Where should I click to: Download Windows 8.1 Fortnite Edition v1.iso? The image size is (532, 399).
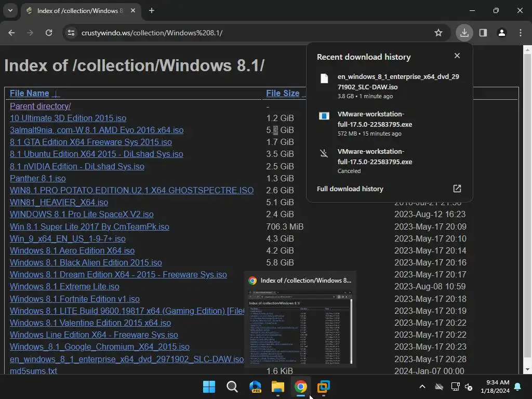(x=75, y=299)
